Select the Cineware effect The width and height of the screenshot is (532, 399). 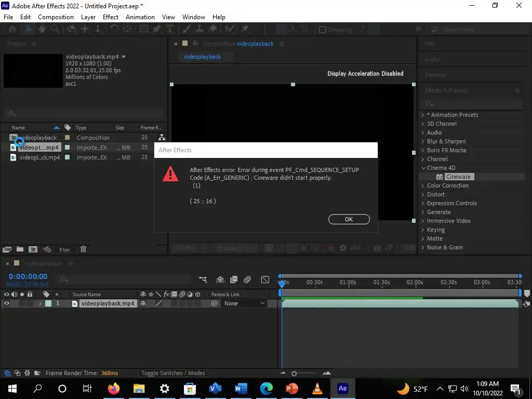[458, 177]
